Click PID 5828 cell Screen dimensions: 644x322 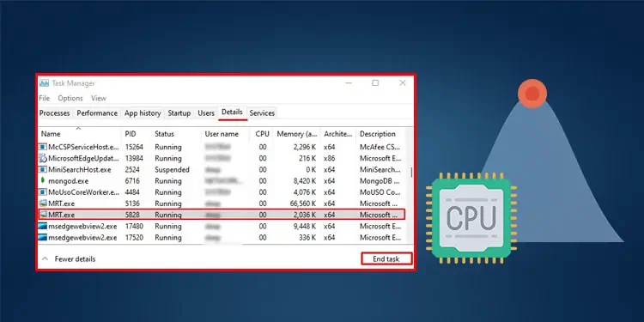pos(132,215)
